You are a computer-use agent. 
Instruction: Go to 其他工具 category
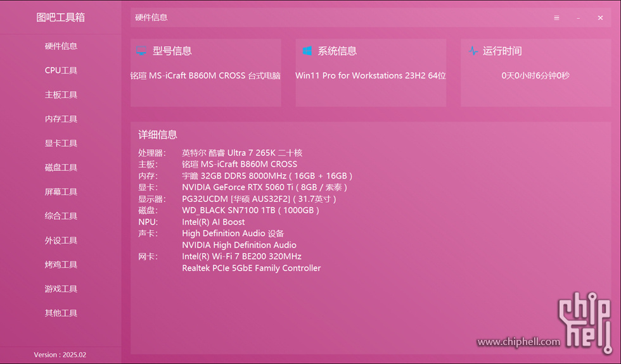tap(61, 313)
